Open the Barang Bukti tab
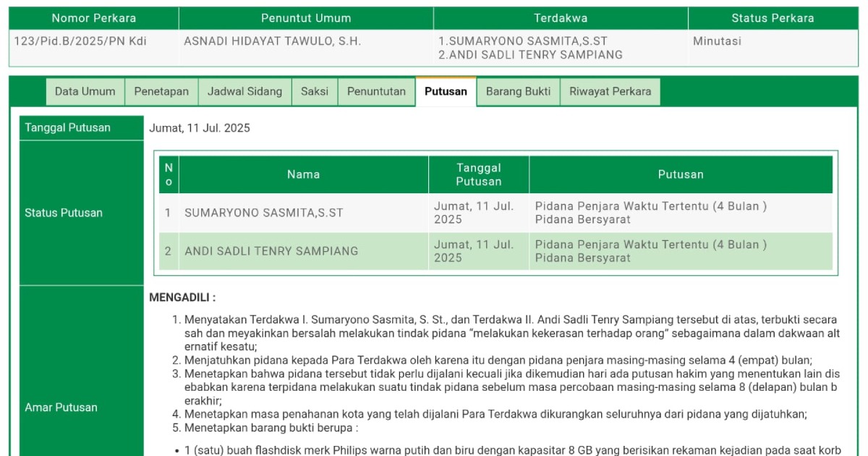 [518, 92]
